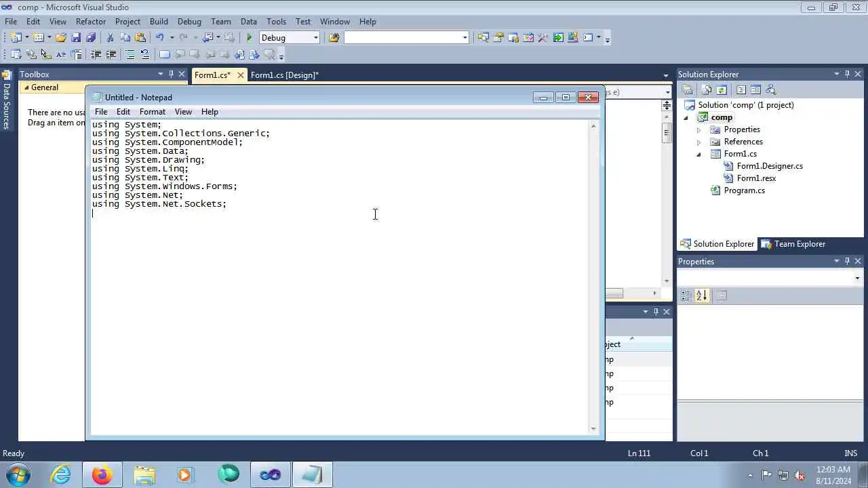Collapse the General toolbox section
The height and width of the screenshot is (488, 868).
pyautogui.click(x=26, y=87)
